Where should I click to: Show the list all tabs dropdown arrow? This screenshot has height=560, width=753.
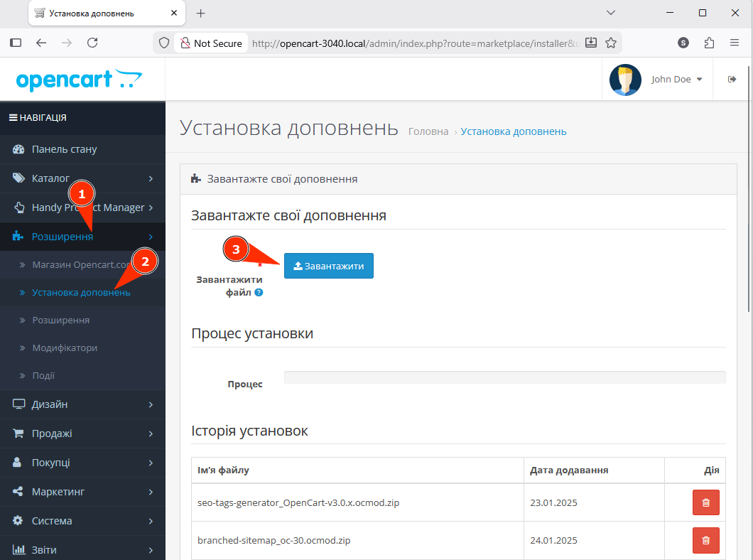611,13
